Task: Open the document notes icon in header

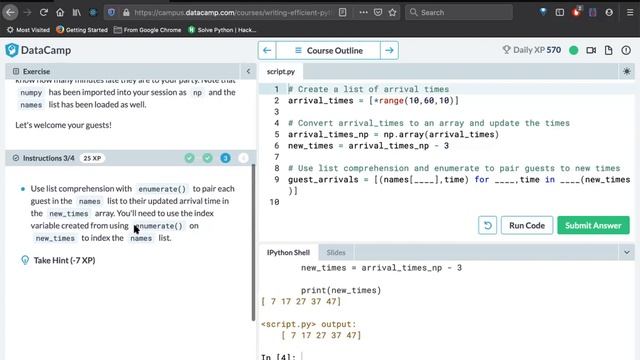Action: tap(609, 50)
